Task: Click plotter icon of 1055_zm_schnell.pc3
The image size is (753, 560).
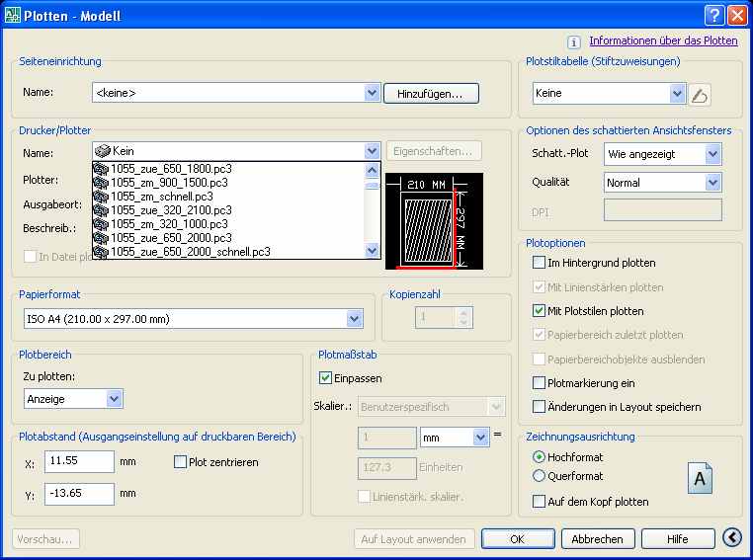Action: (101, 197)
